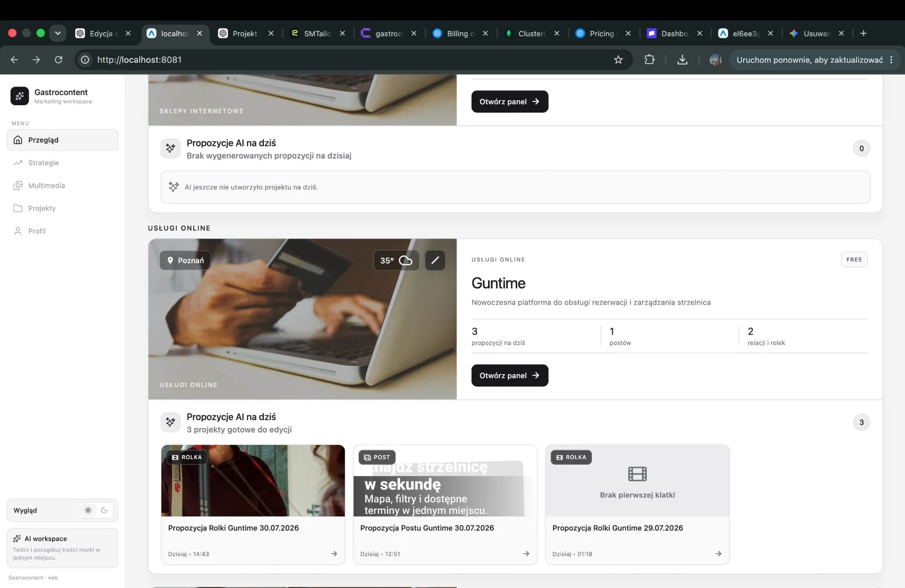Open a new browser tab
Screen dimensions: 905x588
pos(863,33)
